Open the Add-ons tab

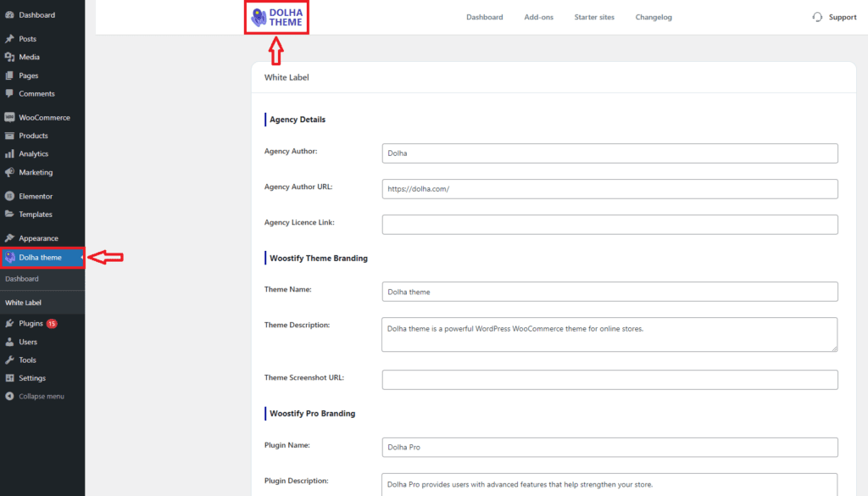click(538, 17)
